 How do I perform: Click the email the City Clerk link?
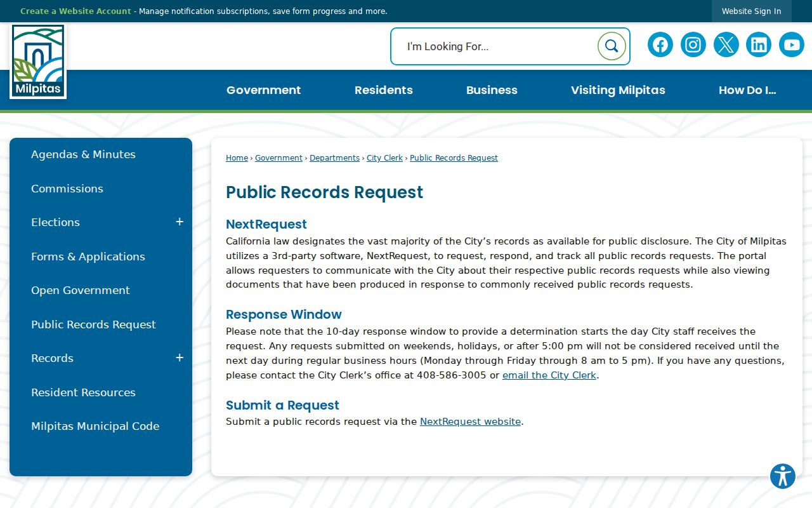(549, 375)
